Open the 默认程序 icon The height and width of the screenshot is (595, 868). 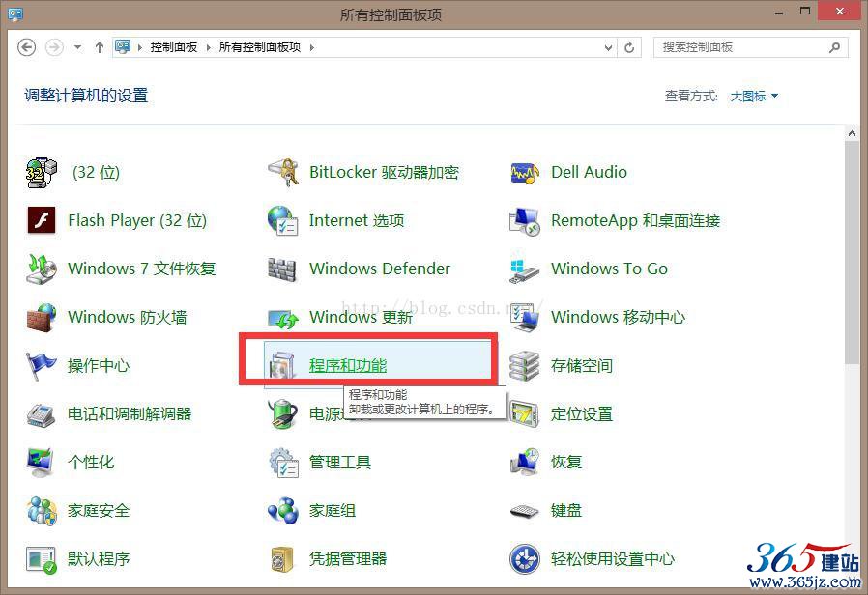tap(42, 559)
